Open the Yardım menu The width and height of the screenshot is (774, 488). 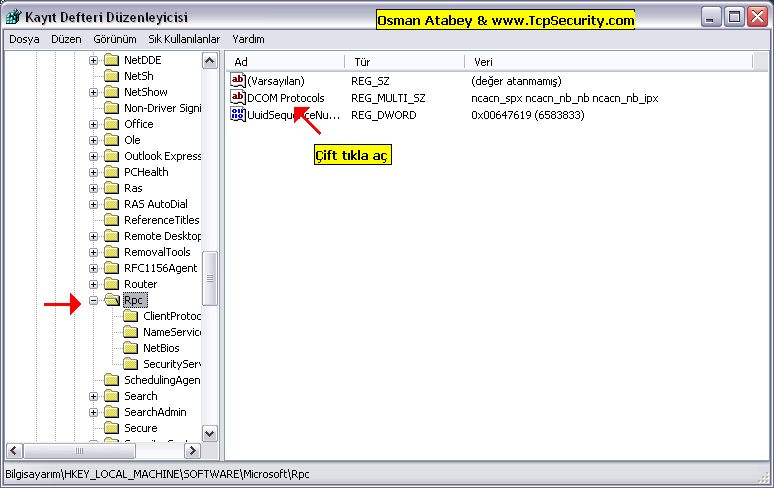pos(248,39)
